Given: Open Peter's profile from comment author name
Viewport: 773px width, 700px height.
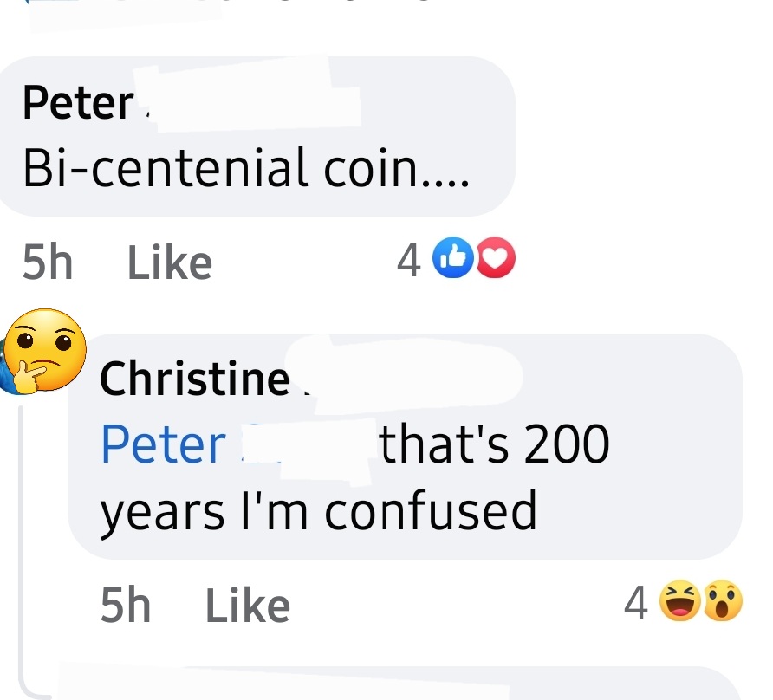Looking at the screenshot, I should [78, 102].
